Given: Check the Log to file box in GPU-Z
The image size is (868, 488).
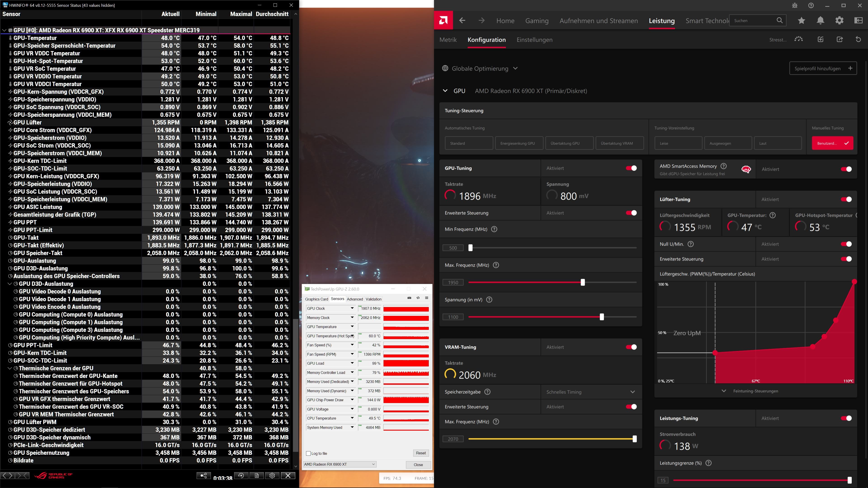Looking at the screenshot, I should [x=308, y=453].
